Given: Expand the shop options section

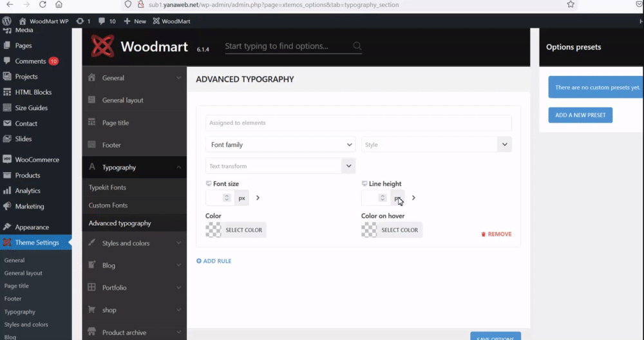Looking at the screenshot, I should point(135,310).
